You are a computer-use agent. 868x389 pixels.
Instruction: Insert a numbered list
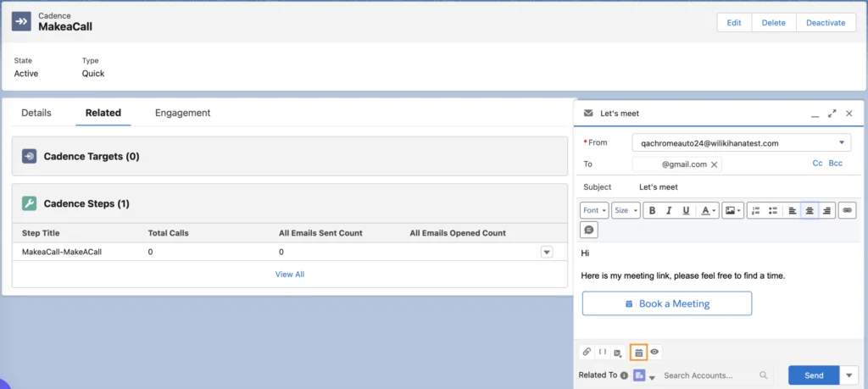(x=755, y=210)
